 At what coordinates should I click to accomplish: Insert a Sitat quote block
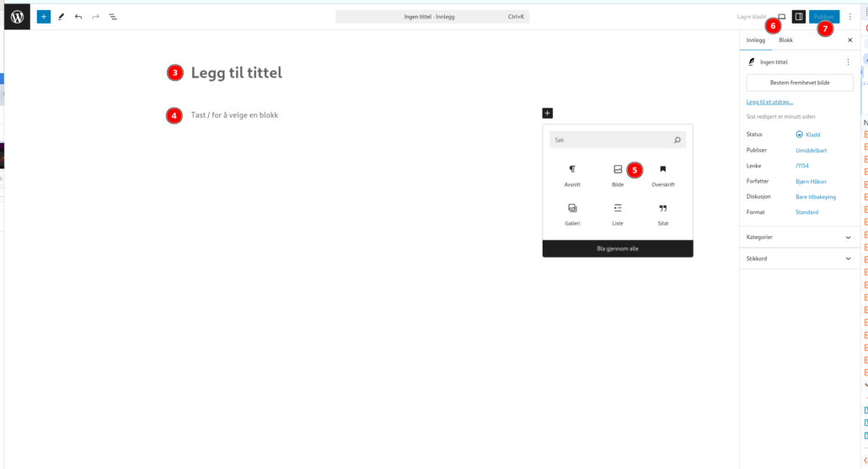pos(662,213)
